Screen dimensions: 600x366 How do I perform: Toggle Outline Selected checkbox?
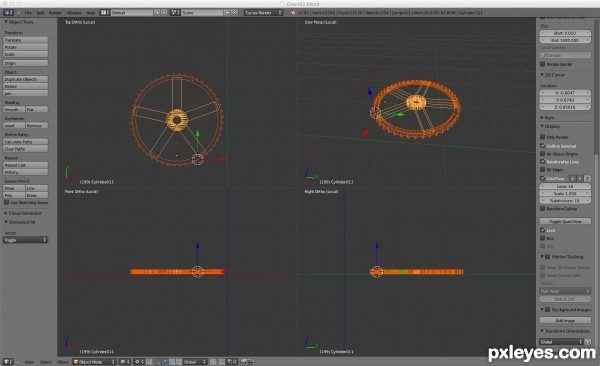point(543,145)
